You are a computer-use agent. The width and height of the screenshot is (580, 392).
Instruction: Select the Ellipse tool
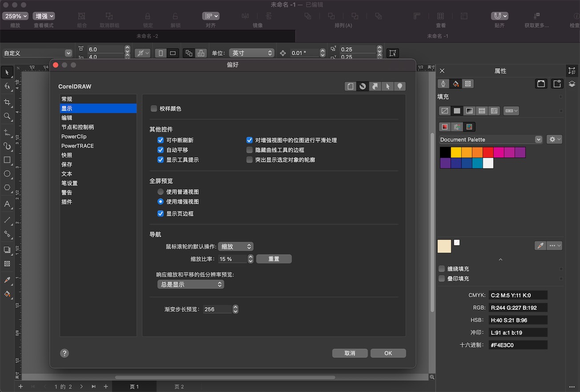[x=7, y=174]
